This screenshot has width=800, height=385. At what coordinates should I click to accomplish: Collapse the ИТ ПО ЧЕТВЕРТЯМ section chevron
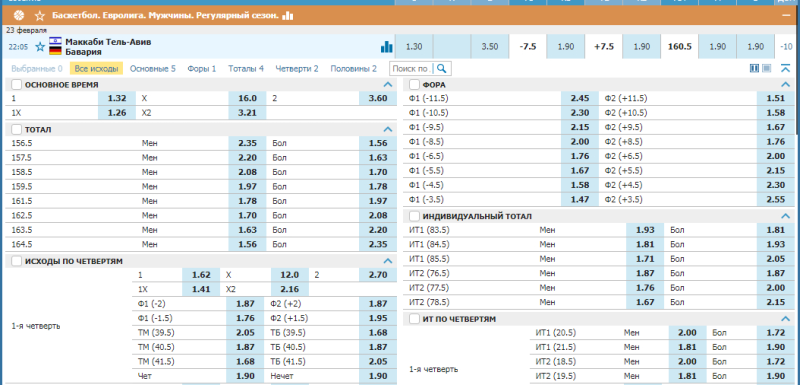[786, 319]
